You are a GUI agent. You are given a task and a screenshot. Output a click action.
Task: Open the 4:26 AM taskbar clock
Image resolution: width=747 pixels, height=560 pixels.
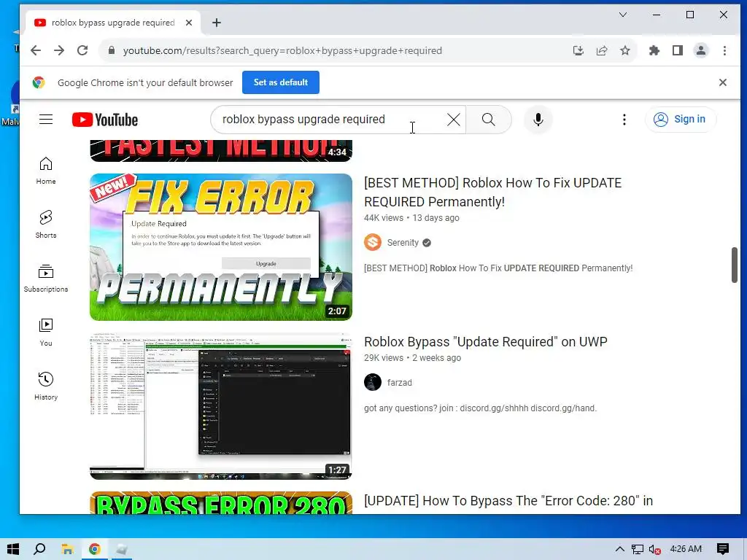point(686,549)
